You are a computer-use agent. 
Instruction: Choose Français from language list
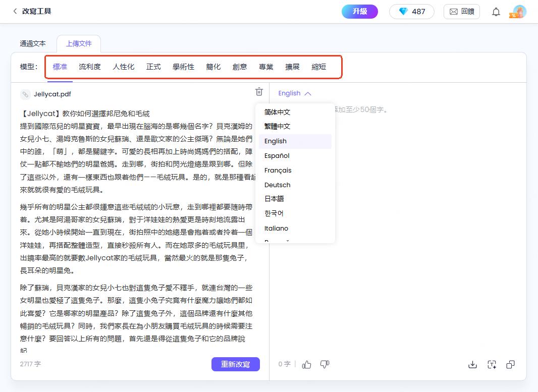click(295, 171)
